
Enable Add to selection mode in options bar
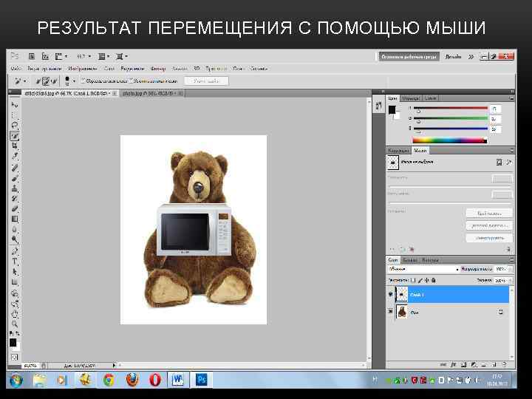(x=46, y=81)
